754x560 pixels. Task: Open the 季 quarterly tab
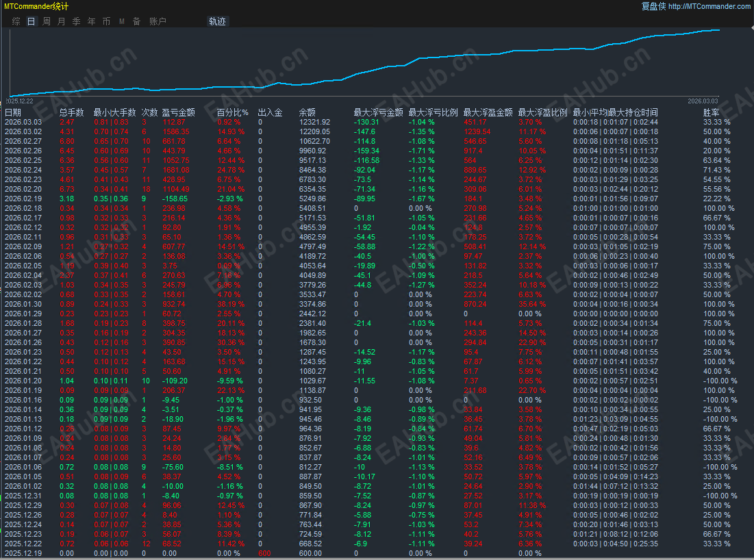pos(77,21)
